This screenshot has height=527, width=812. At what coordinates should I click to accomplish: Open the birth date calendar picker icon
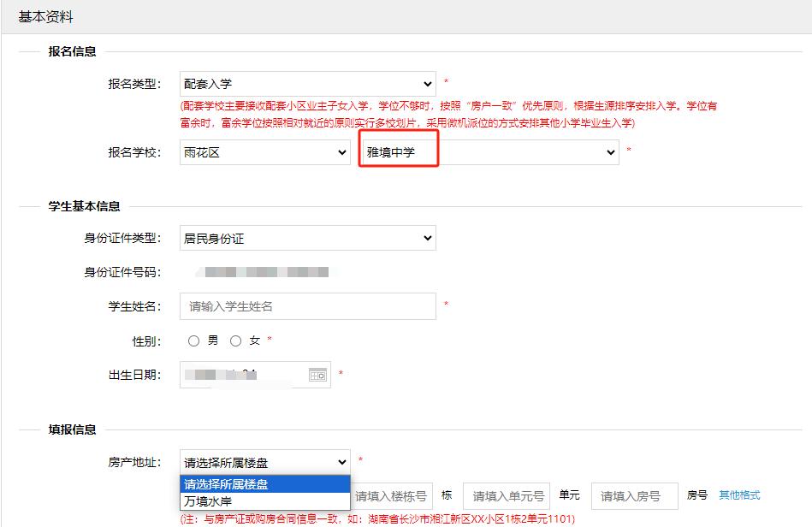(317, 375)
